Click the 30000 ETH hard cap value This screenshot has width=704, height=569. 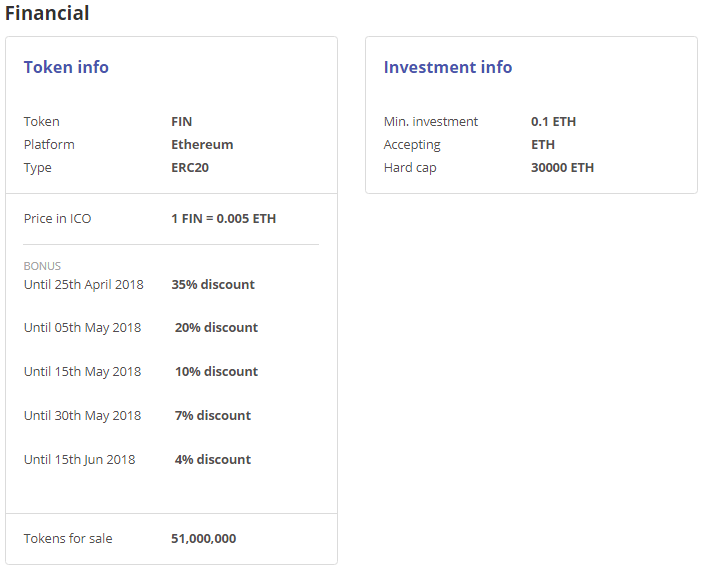coord(562,167)
